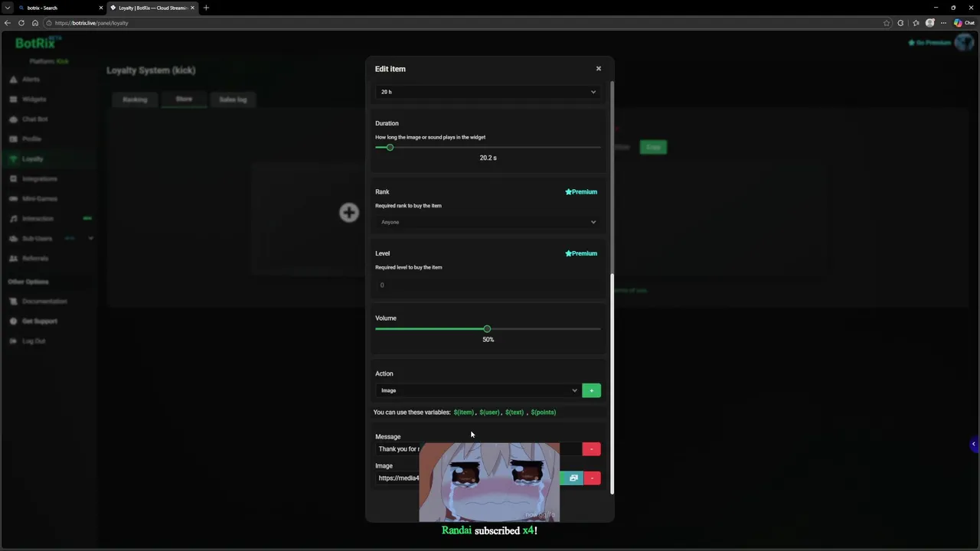Insert the $(points) variable
980x551 pixels.
(544, 412)
